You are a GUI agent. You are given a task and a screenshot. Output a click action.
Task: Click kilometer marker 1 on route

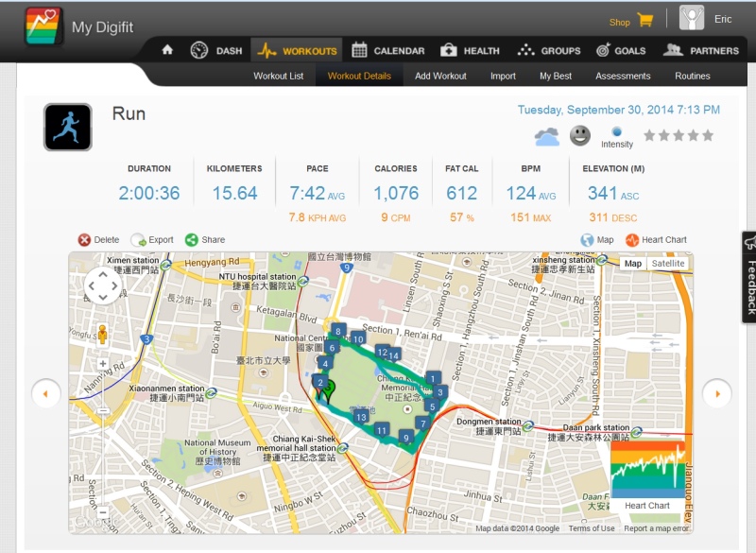click(433, 378)
